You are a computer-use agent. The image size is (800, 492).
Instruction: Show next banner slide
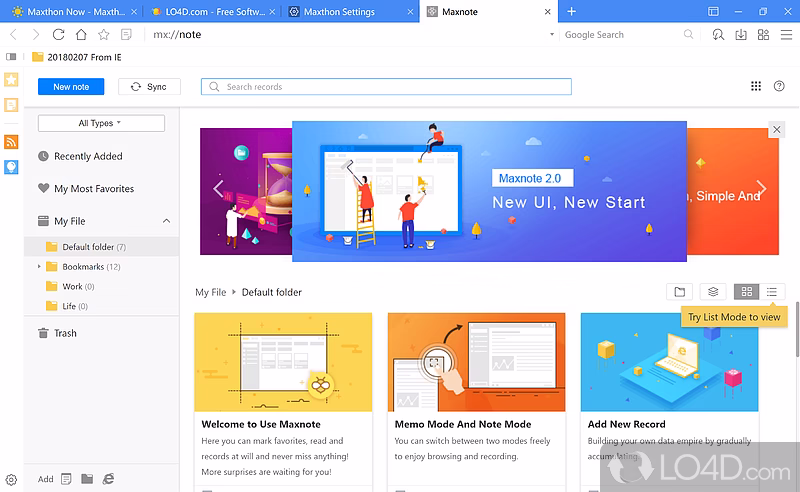pyautogui.click(x=762, y=189)
